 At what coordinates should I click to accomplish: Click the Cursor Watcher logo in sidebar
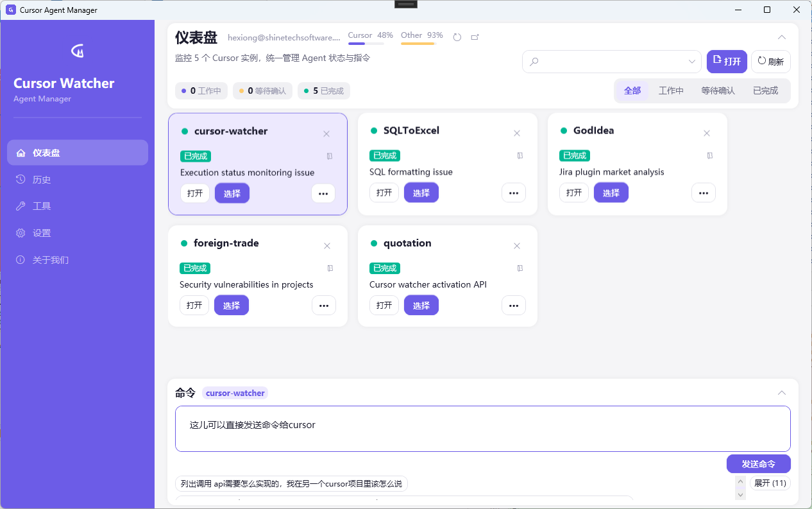coord(77,51)
